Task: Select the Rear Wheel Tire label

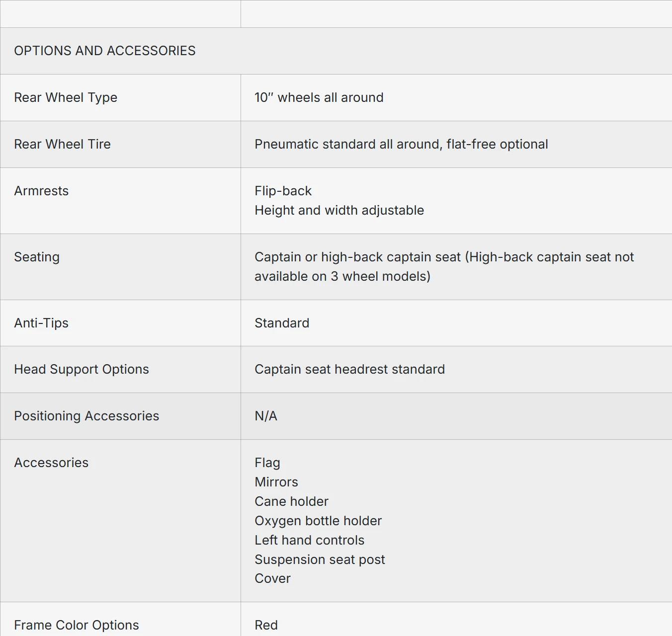Action: (x=63, y=144)
